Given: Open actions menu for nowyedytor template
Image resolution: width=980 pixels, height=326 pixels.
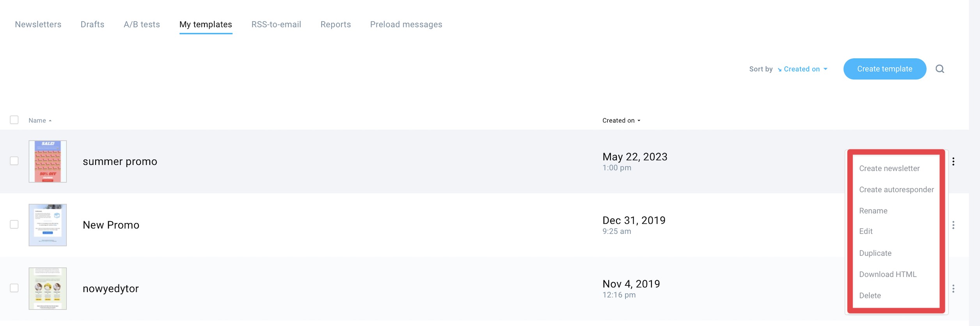Looking at the screenshot, I should tap(953, 289).
